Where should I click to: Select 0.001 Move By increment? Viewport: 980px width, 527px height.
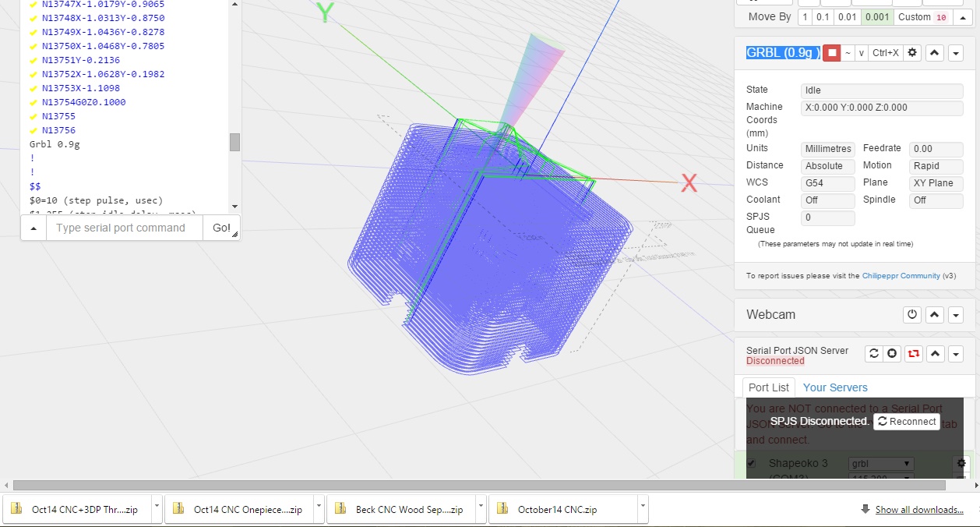coord(876,17)
